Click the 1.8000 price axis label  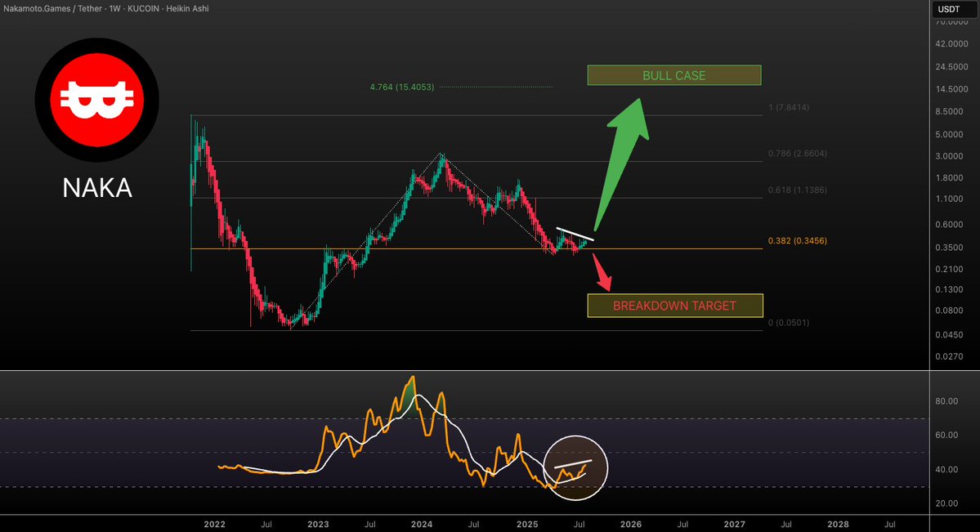950,178
